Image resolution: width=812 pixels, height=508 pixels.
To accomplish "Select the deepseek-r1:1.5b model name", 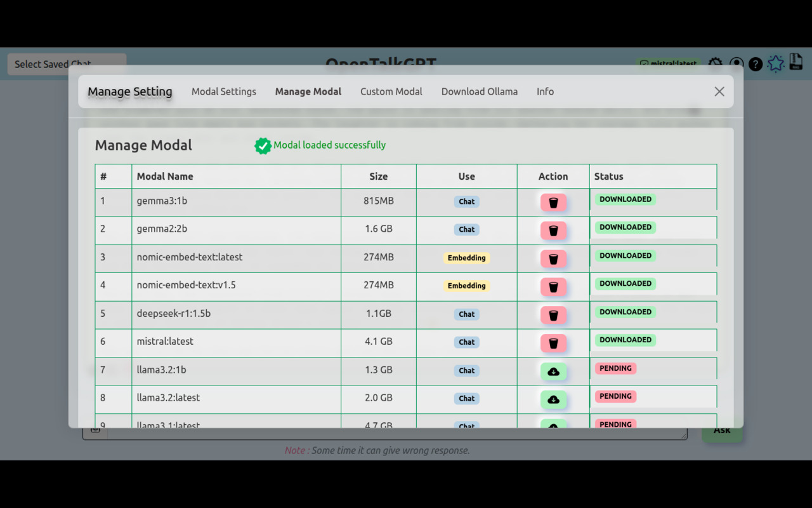I will click(174, 313).
